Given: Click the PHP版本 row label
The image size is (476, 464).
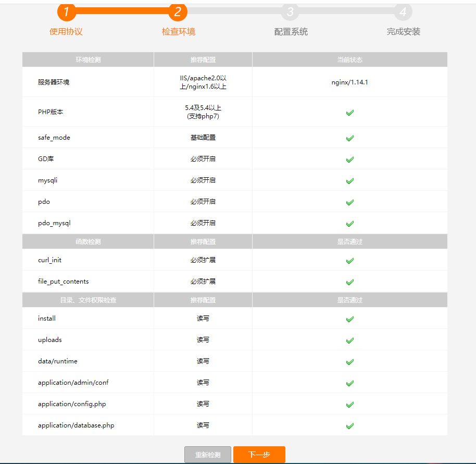Looking at the screenshot, I should pyautogui.click(x=51, y=112).
